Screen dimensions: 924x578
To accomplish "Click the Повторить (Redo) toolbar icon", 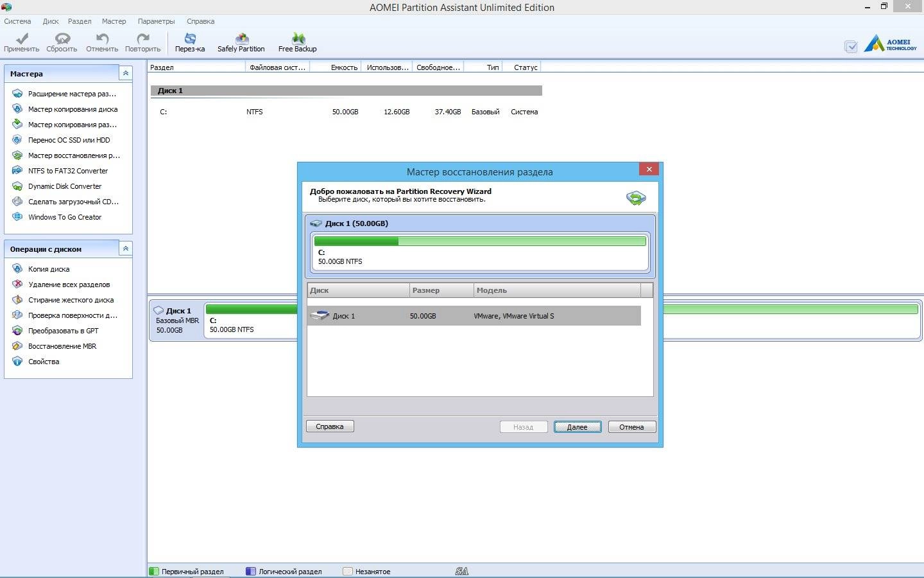I will click(142, 42).
